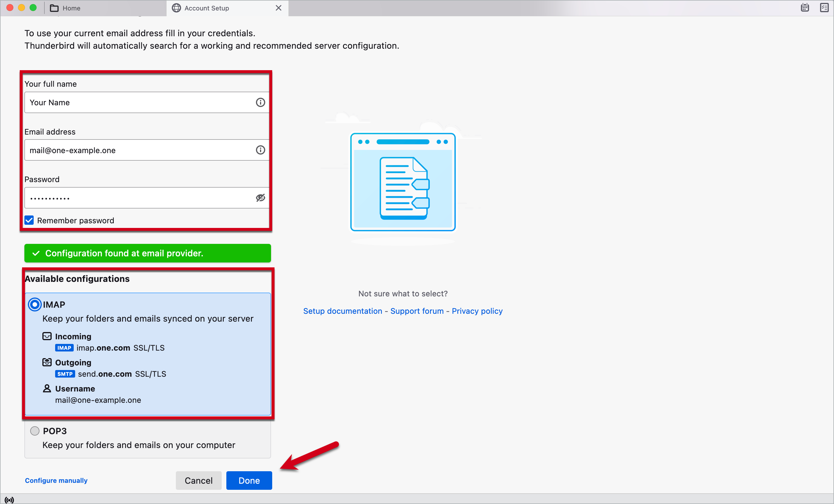Click Done to finish account setup

pos(249,480)
